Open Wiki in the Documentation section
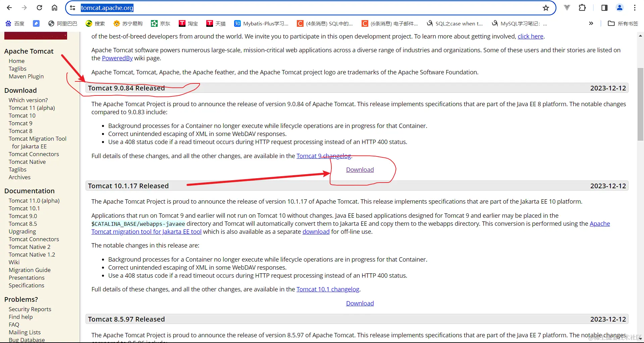Viewport: 644px width, 343px height. coord(14,262)
